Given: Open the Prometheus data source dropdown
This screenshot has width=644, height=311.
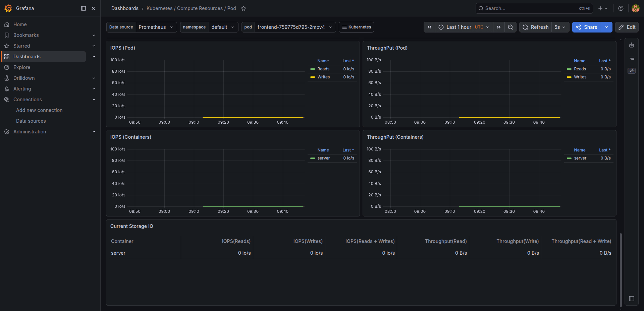Looking at the screenshot, I should point(156,27).
